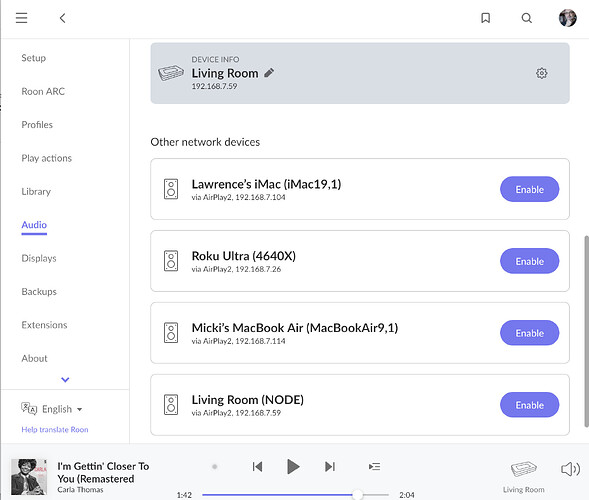Open the volume control
589x500 pixels.
pos(570,469)
